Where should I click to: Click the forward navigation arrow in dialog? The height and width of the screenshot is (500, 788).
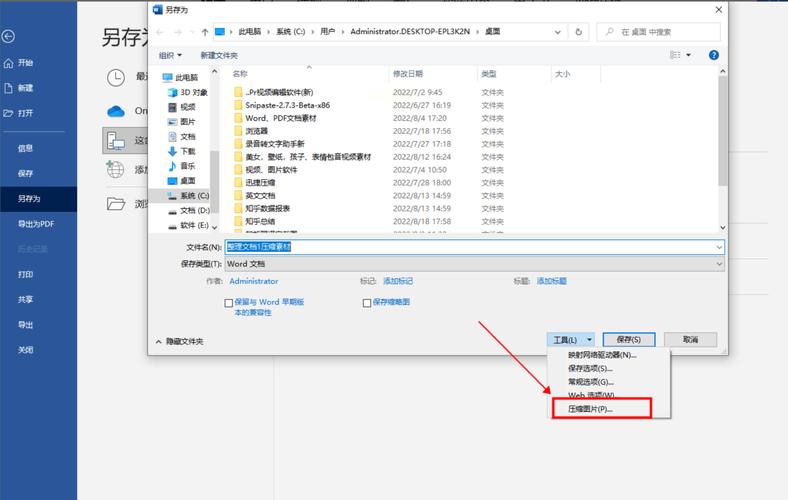pos(177,32)
